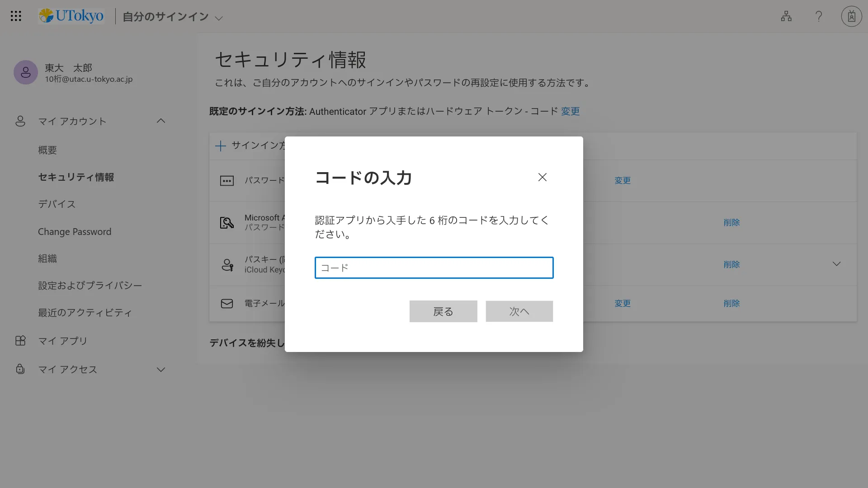Click the Microsoft Authenticator row icon

tap(227, 223)
